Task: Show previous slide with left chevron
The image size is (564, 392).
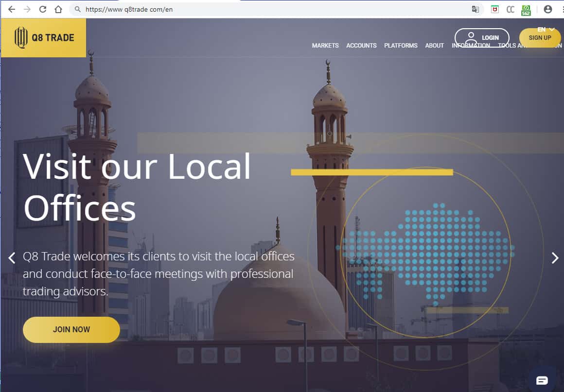Action: (x=12, y=257)
